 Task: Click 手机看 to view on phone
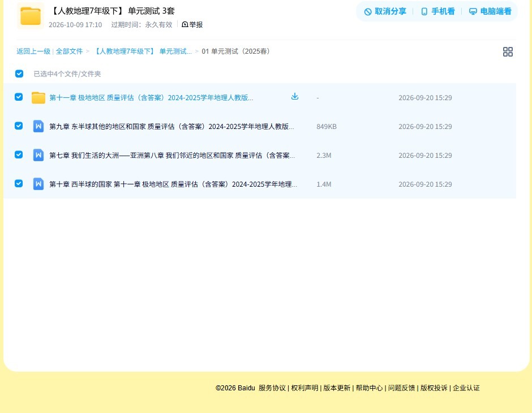[x=437, y=11]
